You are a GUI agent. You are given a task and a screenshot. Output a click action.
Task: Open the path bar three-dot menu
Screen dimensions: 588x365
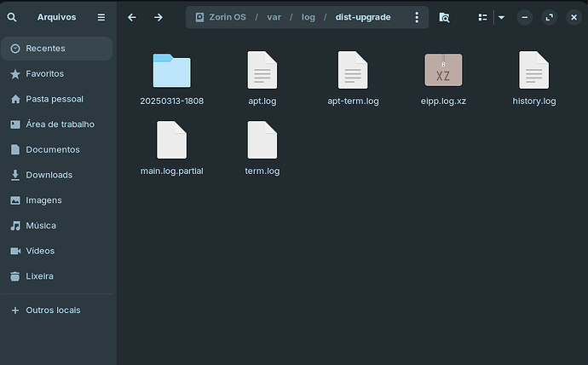[416, 17]
